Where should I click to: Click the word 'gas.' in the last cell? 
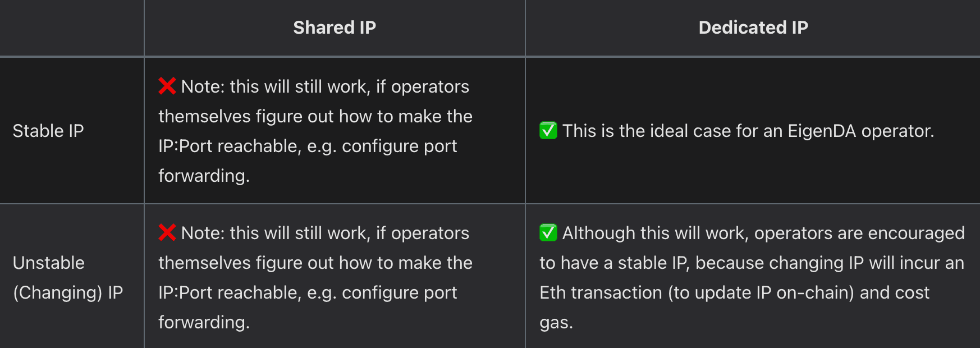[x=556, y=322]
